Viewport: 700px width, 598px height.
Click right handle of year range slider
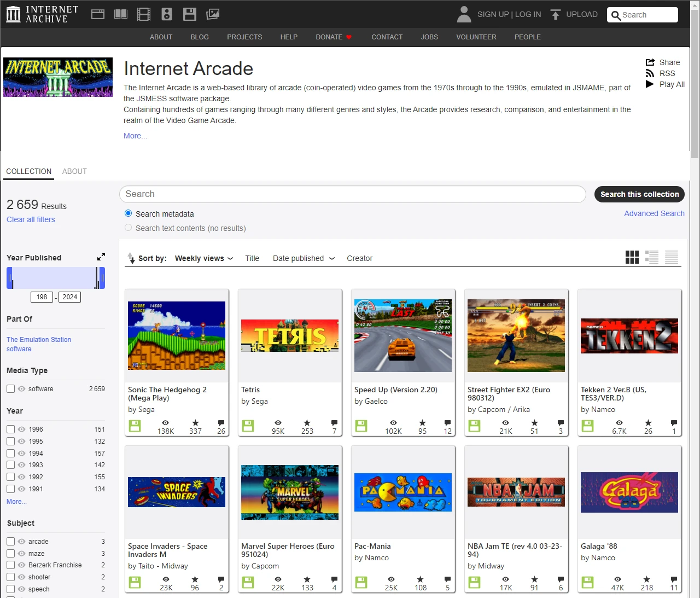102,278
